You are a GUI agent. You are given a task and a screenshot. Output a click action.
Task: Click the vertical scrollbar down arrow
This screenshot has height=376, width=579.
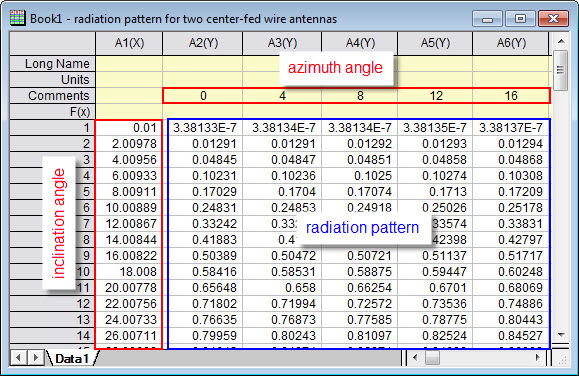coord(561,335)
